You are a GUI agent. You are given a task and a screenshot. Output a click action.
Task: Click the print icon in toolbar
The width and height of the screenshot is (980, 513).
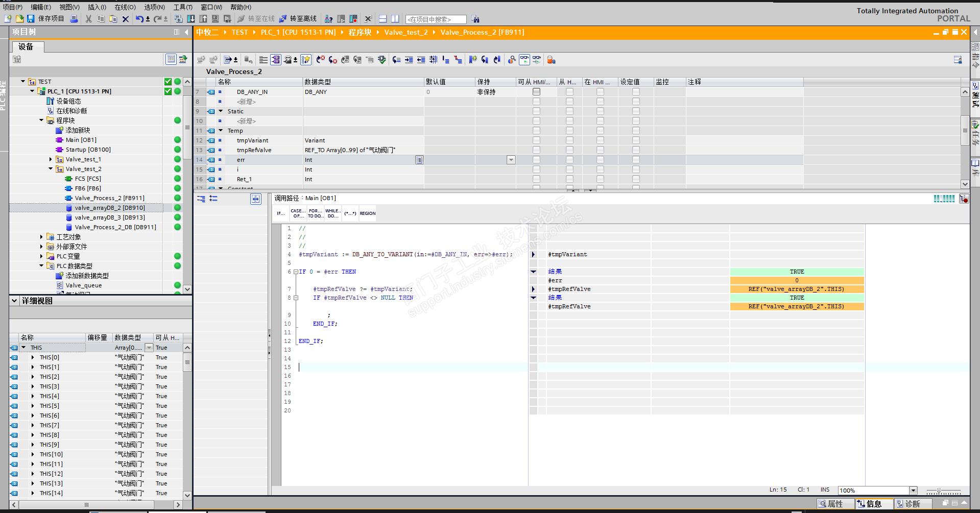click(74, 19)
